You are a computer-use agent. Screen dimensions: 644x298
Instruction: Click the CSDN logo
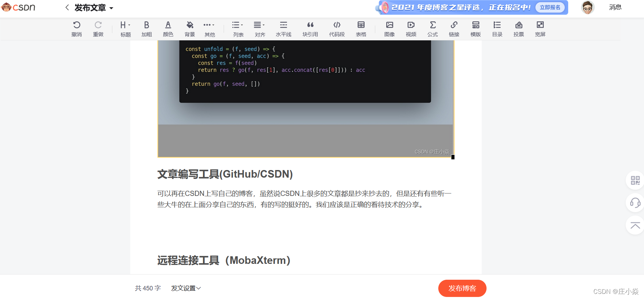(18, 7)
